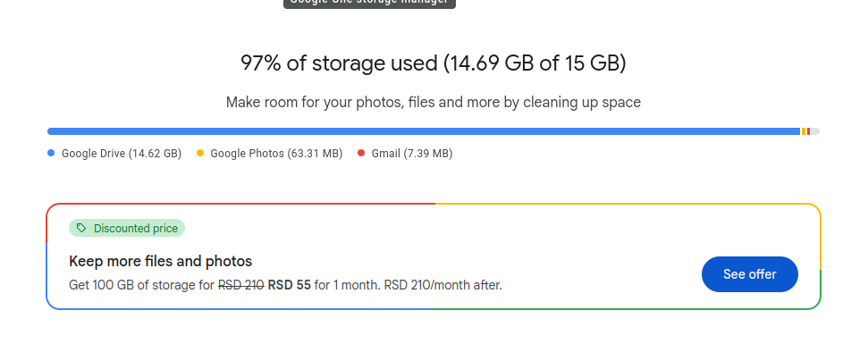Click the yellow segment of the storage bar

click(x=804, y=131)
